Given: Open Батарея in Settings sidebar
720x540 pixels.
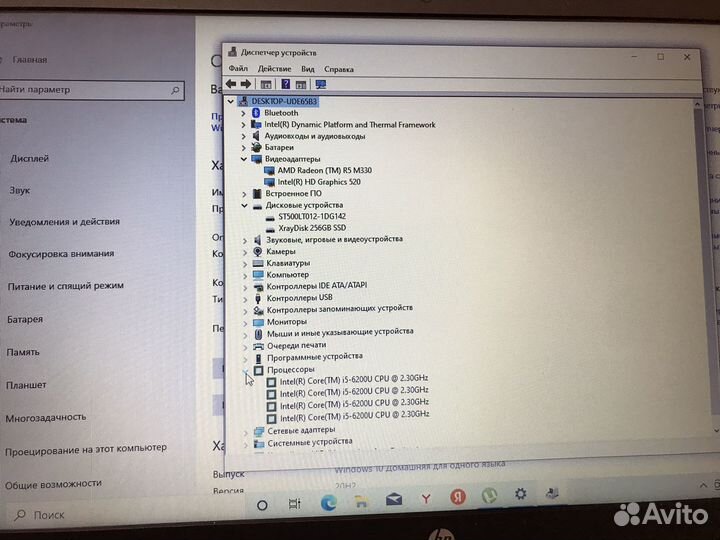Looking at the screenshot, I should pos(25,320).
